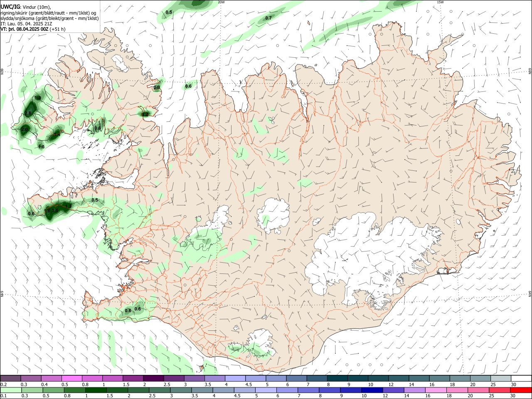Screen dimensions: 532x399
Task: Pick the dark green rain swatch labeled 1
Action: [96, 390]
